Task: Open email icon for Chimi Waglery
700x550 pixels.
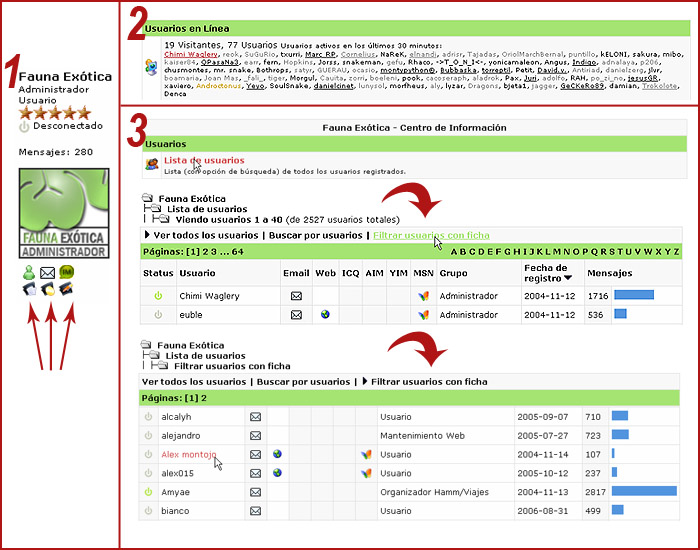Action: click(296, 296)
